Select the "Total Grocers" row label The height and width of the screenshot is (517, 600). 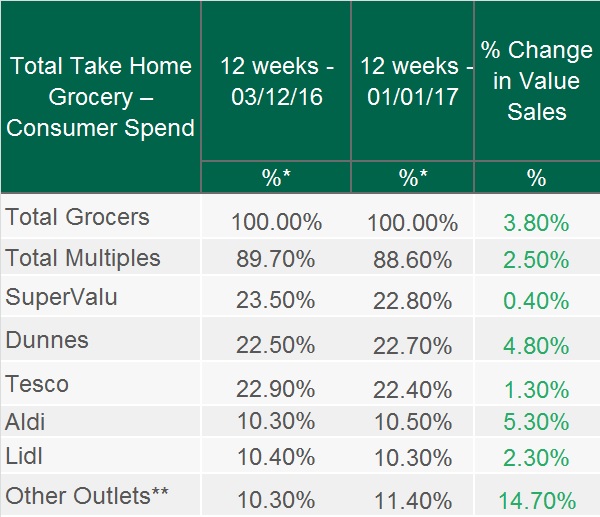(78, 217)
